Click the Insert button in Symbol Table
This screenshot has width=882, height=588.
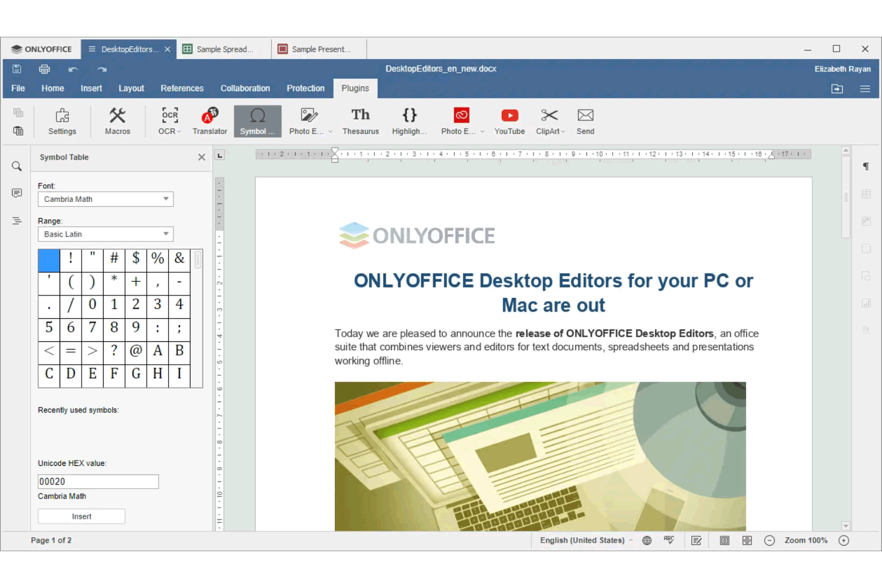pos(81,516)
